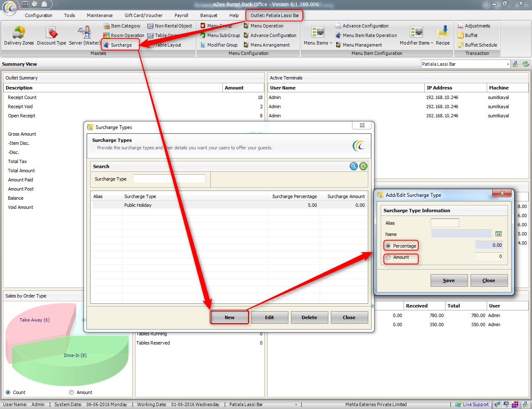Open Buffet Schedule transaction
The image size is (532, 409).
(x=477, y=45)
